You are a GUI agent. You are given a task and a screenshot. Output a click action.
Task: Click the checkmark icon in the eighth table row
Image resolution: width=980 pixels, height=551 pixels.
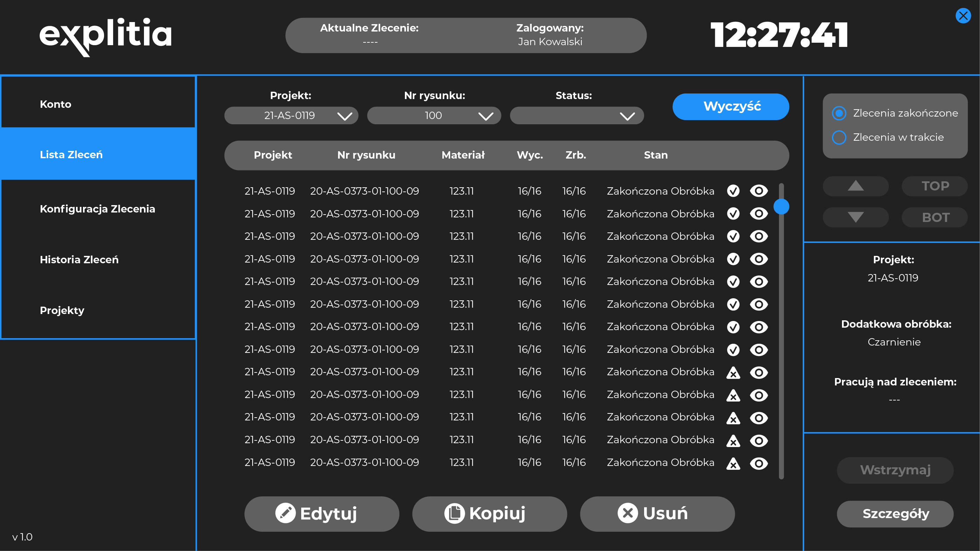733,349
